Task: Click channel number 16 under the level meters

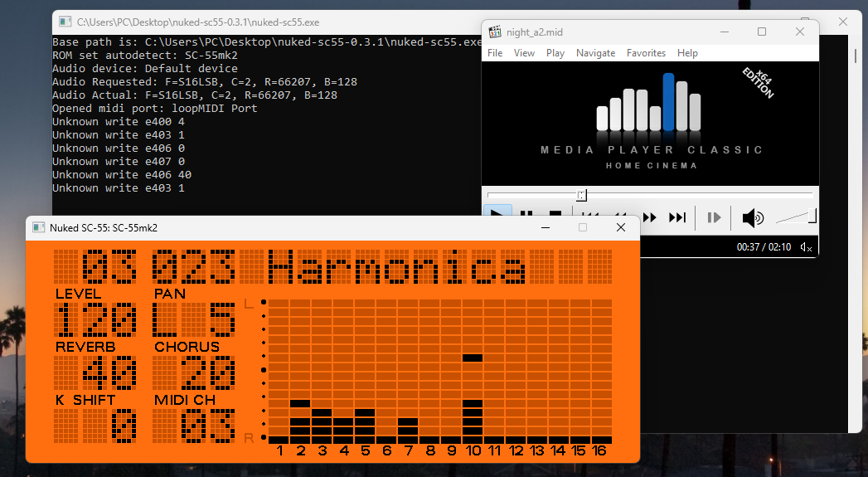Action: tap(599, 451)
